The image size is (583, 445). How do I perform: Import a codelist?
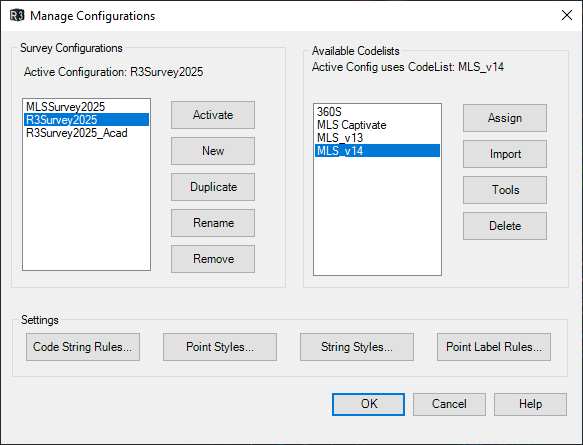pos(505,154)
